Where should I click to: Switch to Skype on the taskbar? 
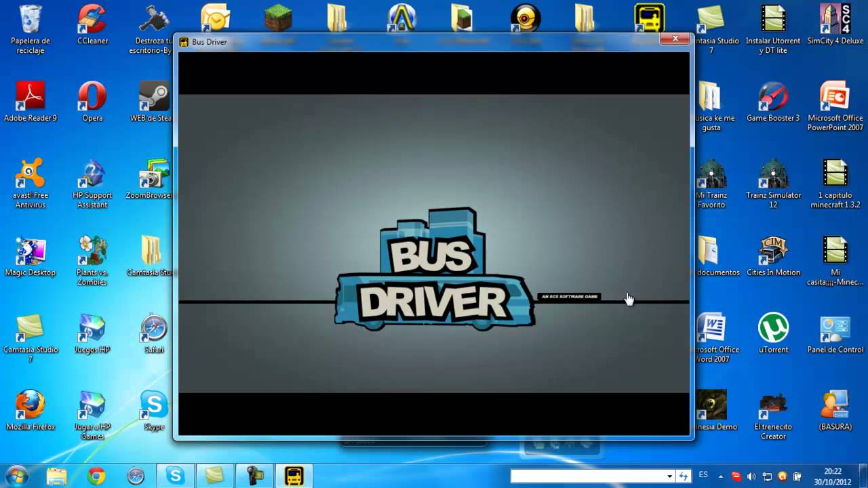pos(176,476)
